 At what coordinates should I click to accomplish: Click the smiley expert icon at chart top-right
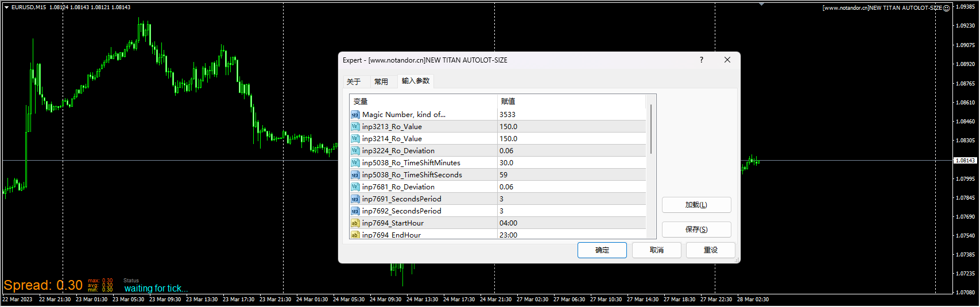pyautogui.click(x=947, y=8)
